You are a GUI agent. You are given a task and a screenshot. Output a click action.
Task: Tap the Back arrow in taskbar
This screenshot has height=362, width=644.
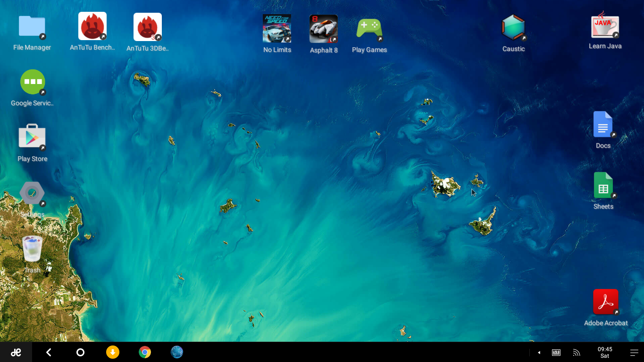49,352
